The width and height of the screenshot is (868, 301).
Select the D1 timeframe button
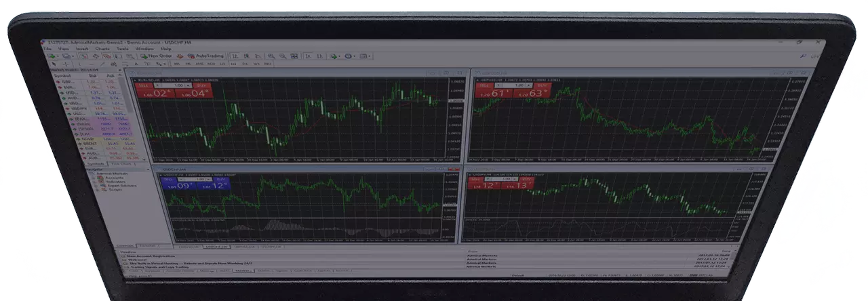(245, 64)
